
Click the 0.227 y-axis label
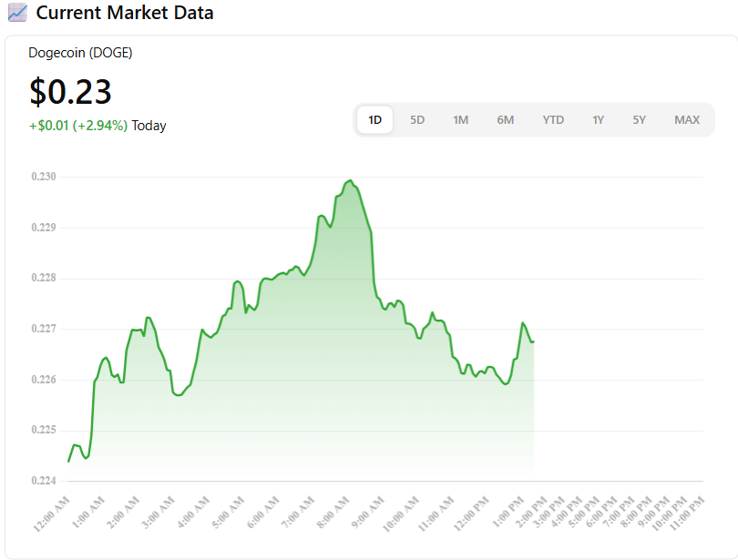(44, 328)
